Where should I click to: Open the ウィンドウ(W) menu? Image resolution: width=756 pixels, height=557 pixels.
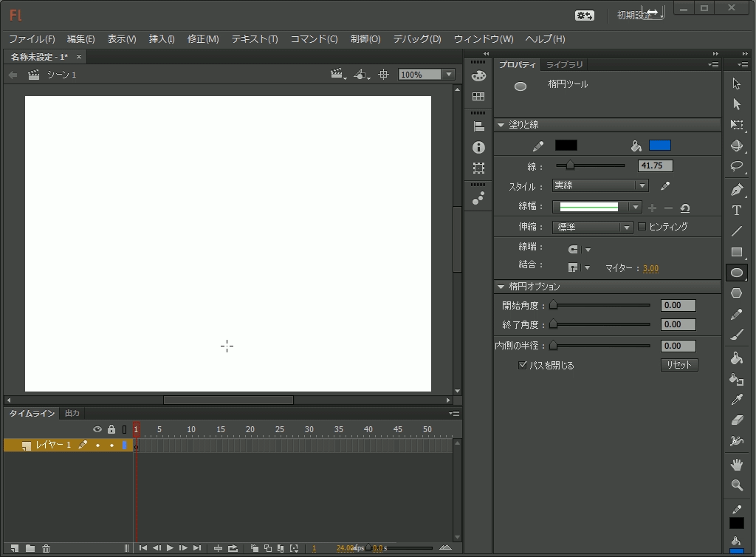(x=484, y=39)
